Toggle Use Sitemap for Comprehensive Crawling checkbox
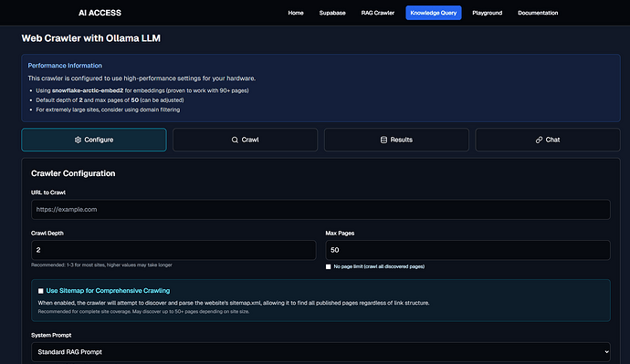 pyautogui.click(x=40, y=291)
